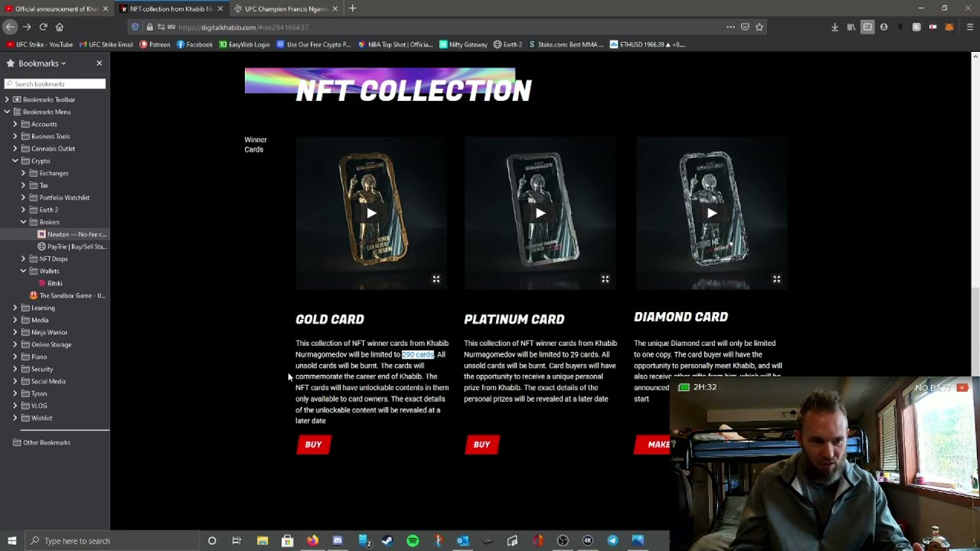Click the site security padlock icon
This screenshot has height=551, width=980.
149,27
